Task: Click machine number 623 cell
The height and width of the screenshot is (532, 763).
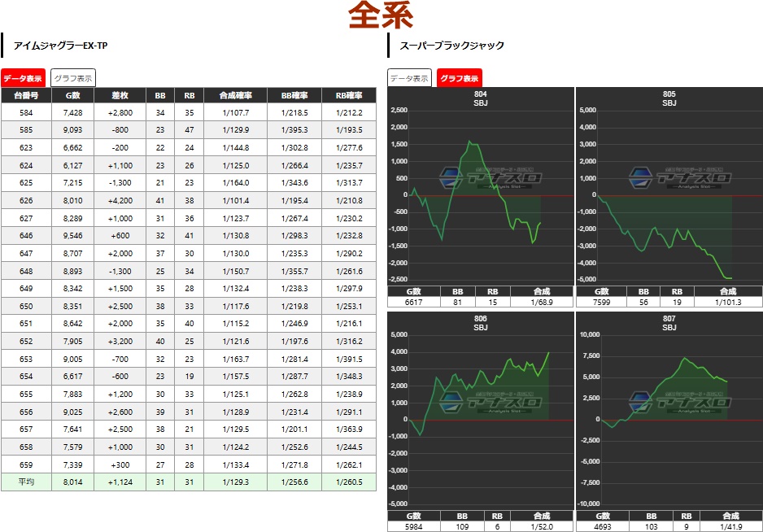Action: [x=26, y=147]
